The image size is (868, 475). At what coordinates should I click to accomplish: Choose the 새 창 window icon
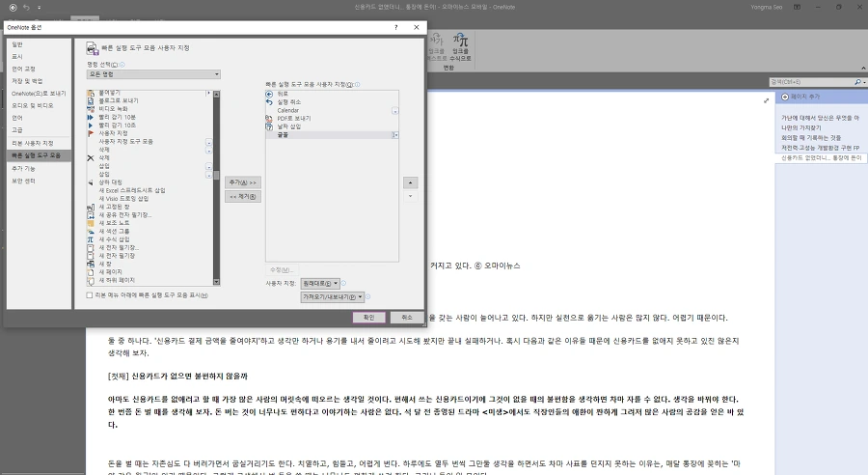click(91, 264)
